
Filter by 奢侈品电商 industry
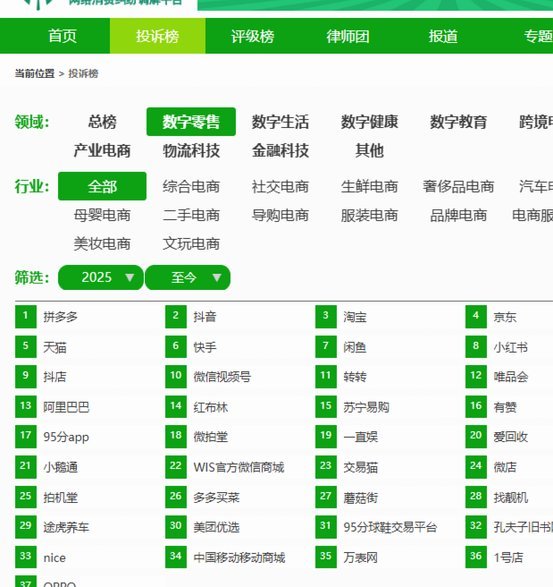458,186
